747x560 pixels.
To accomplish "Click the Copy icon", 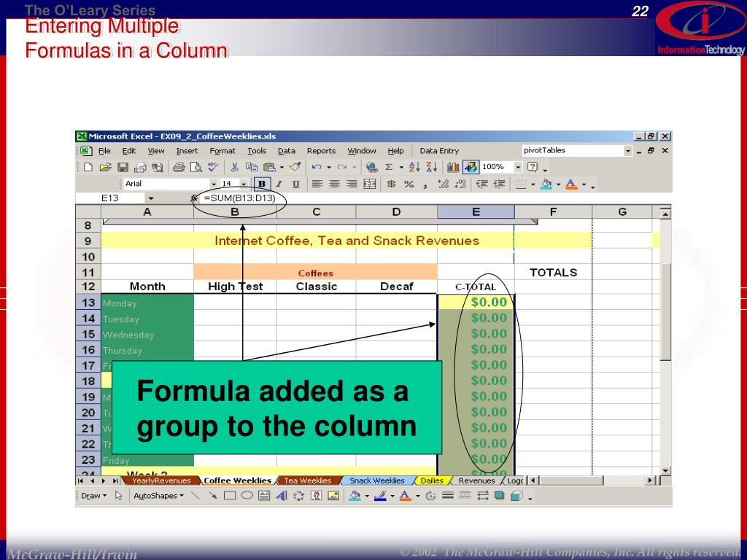I will coord(252,167).
